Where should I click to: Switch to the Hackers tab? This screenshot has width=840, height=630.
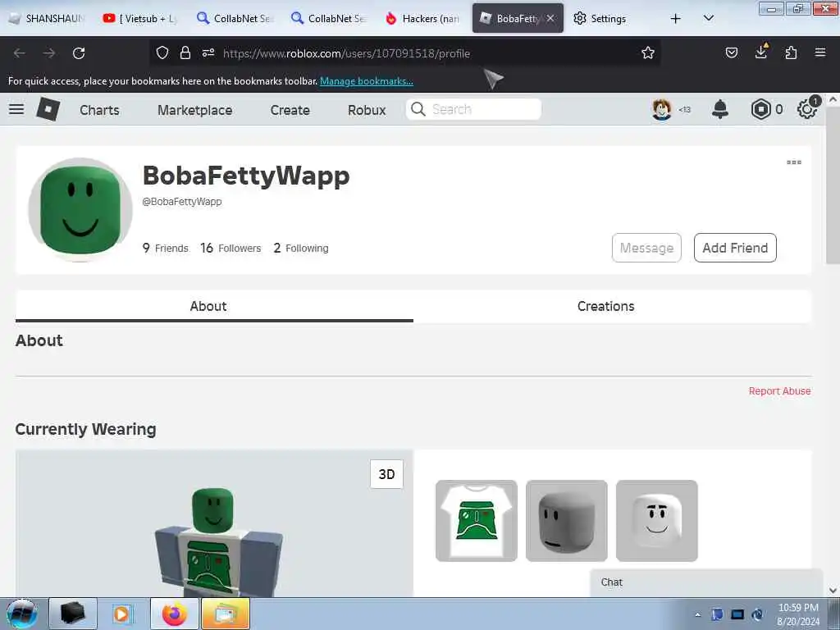(x=422, y=19)
